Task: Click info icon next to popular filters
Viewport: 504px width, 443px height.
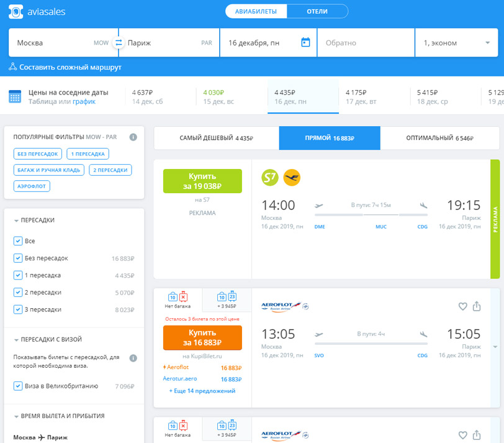Action: (x=133, y=137)
